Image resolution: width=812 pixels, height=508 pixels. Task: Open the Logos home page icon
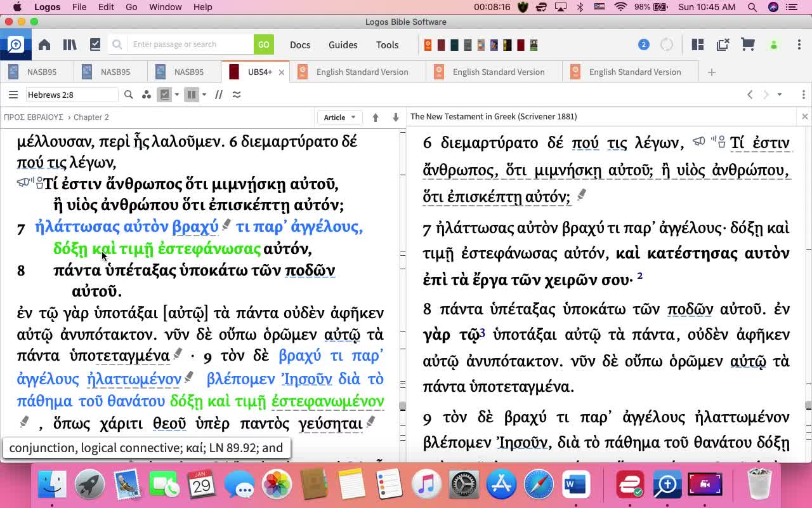(x=44, y=44)
